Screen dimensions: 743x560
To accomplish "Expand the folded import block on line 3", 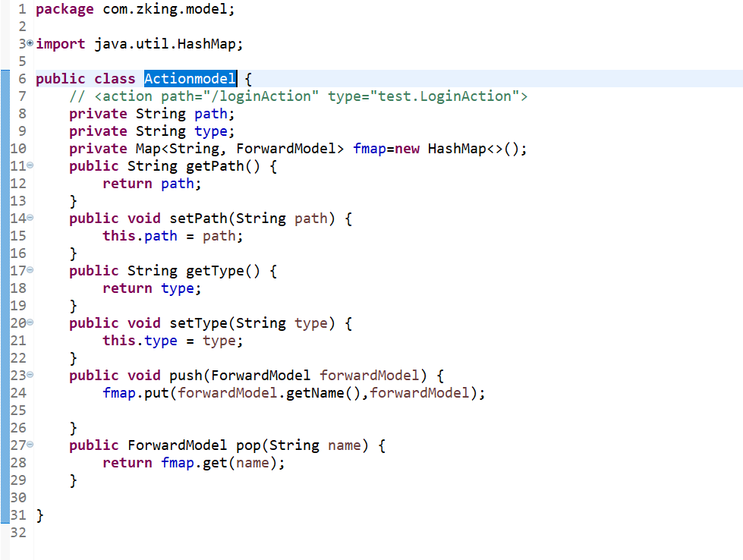I will click(x=30, y=43).
